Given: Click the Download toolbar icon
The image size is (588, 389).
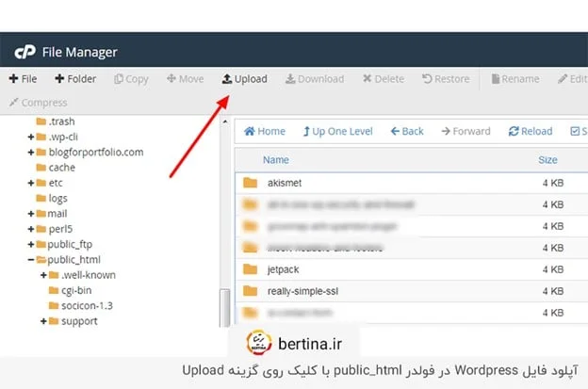Looking at the screenshot, I should (x=315, y=79).
